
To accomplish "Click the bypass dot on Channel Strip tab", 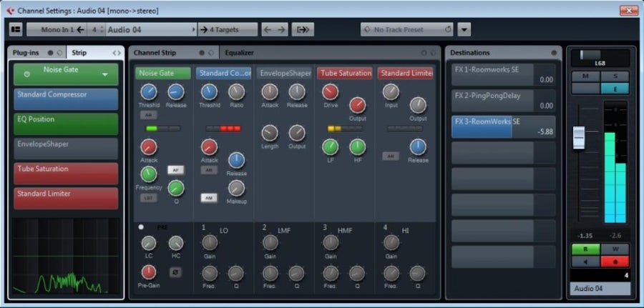I will pos(202,53).
